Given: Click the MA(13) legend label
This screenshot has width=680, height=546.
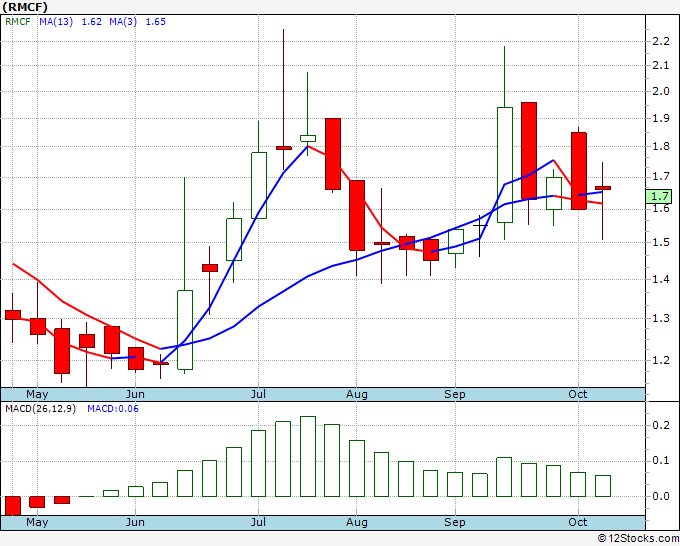Looking at the screenshot, I should (56, 22).
